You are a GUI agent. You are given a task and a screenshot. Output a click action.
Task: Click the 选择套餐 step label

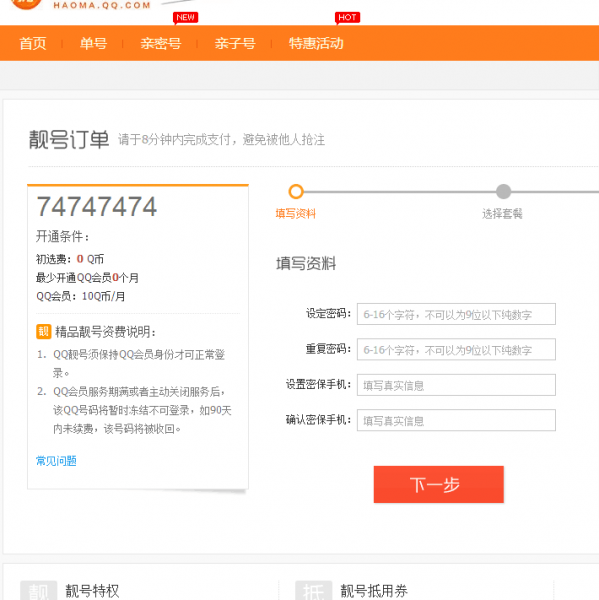coord(502,214)
